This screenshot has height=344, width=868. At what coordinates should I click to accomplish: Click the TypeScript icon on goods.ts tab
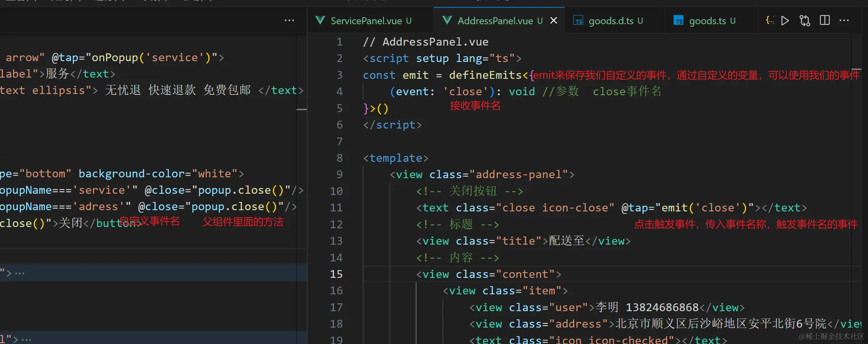pyautogui.click(x=679, y=21)
